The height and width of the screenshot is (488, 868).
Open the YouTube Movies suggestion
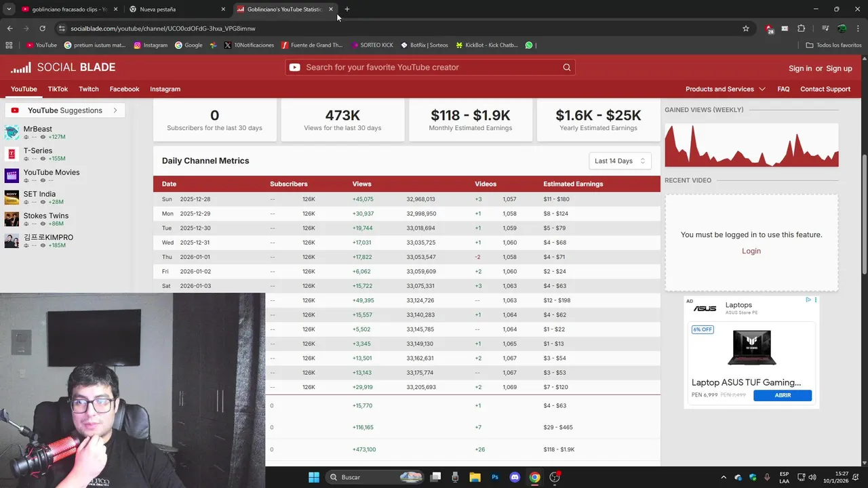coord(52,172)
